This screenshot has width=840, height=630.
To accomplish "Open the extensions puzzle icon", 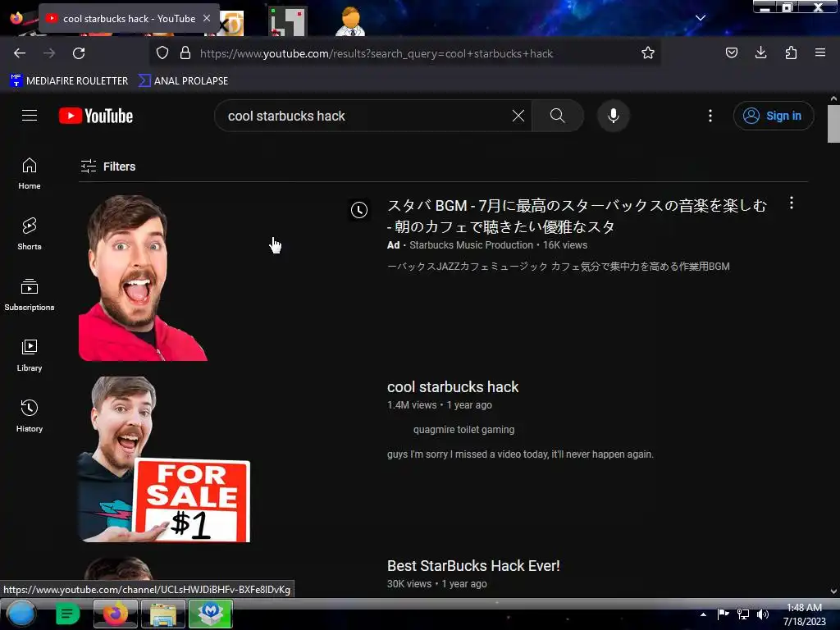I will 791,52.
